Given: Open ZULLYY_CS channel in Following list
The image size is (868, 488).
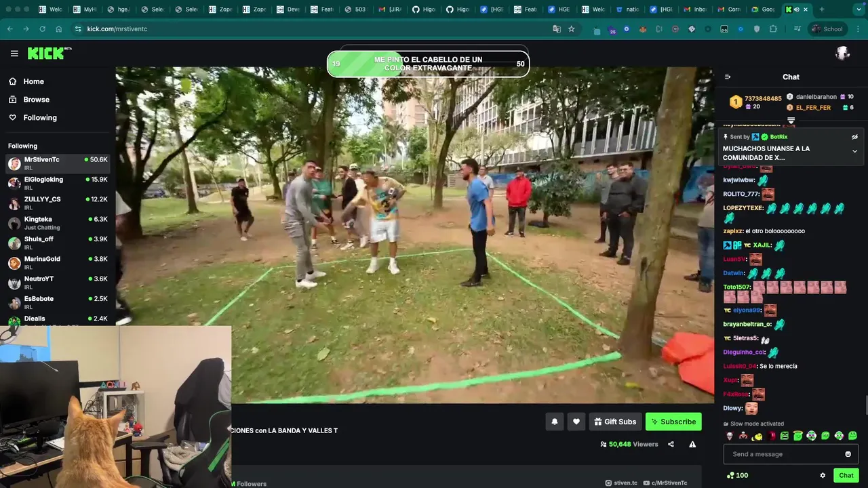Looking at the screenshot, I should pyautogui.click(x=58, y=203).
